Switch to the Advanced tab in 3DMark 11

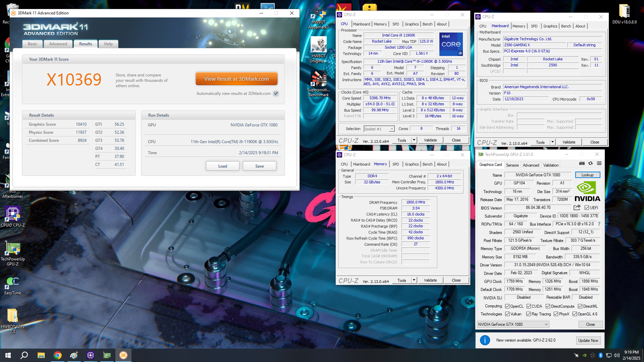pos(58,44)
